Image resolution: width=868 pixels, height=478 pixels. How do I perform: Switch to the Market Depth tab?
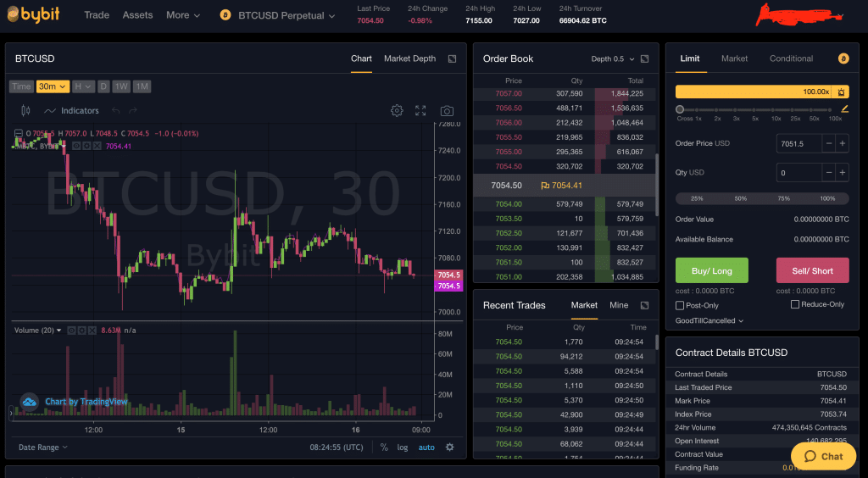pyautogui.click(x=409, y=58)
